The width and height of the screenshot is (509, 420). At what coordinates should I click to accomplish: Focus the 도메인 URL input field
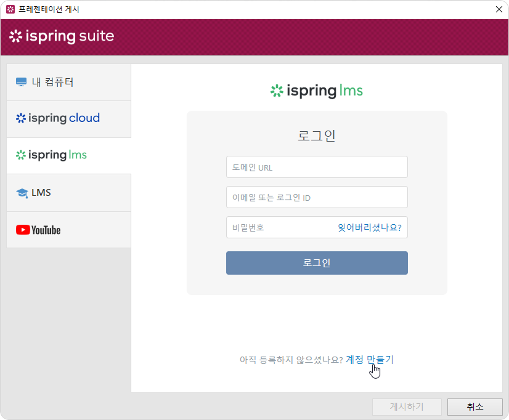[x=317, y=167]
